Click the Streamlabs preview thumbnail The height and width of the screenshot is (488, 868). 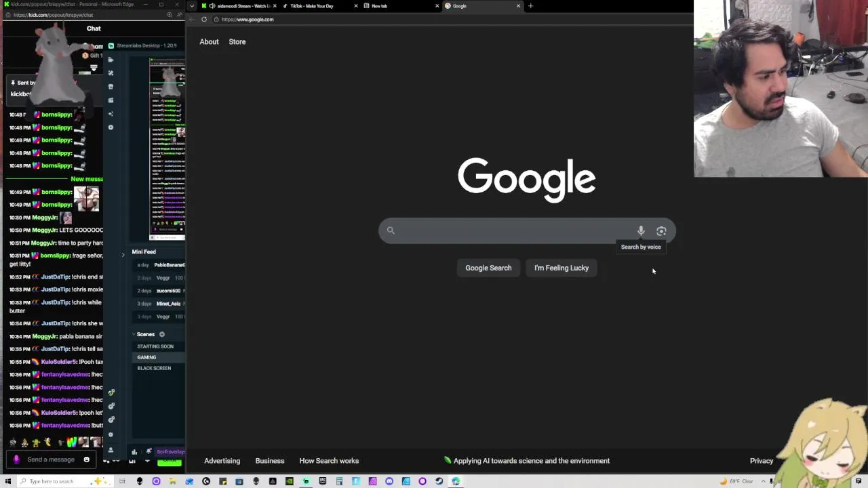167,149
